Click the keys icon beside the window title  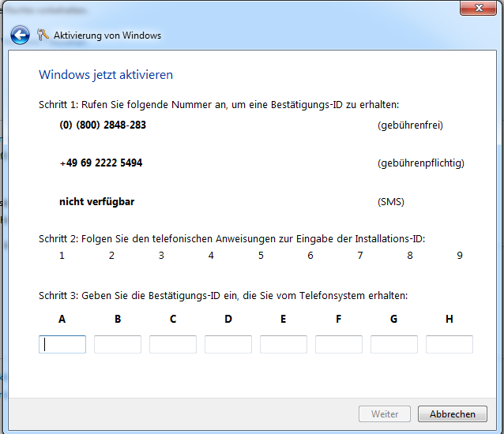click(43, 35)
